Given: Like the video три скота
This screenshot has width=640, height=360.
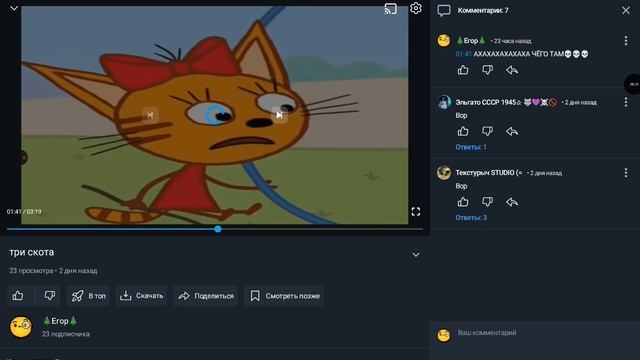Looking at the screenshot, I should click(x=18, y=296).
